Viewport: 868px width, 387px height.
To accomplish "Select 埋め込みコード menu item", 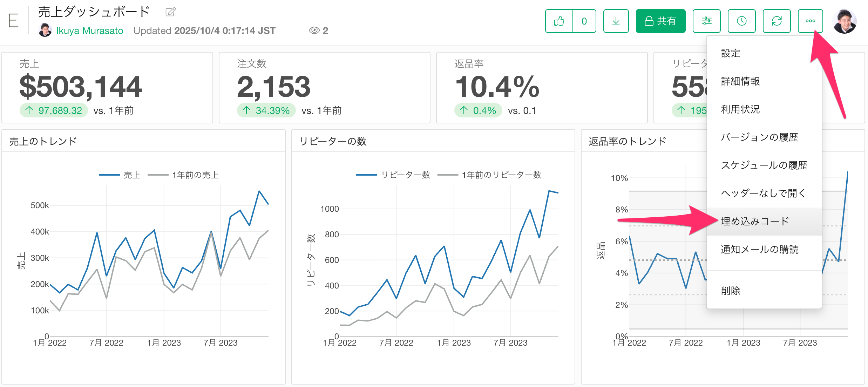I will 754,221.
